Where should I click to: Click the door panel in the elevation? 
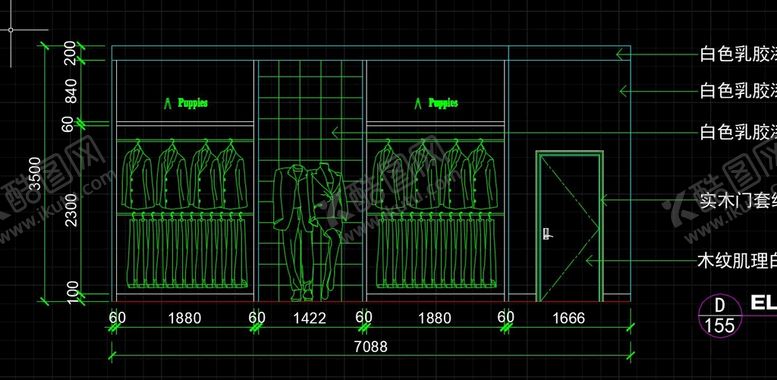point(569,227)
